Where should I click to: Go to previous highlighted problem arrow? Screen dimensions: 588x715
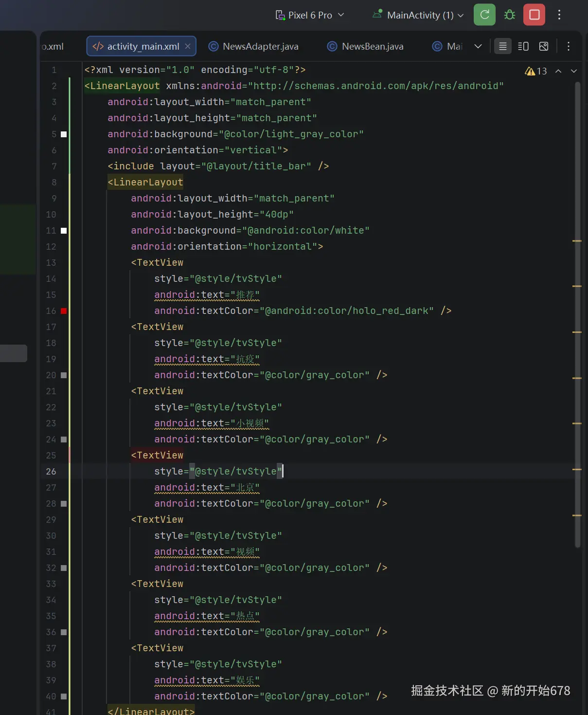(x=558, y=71)
